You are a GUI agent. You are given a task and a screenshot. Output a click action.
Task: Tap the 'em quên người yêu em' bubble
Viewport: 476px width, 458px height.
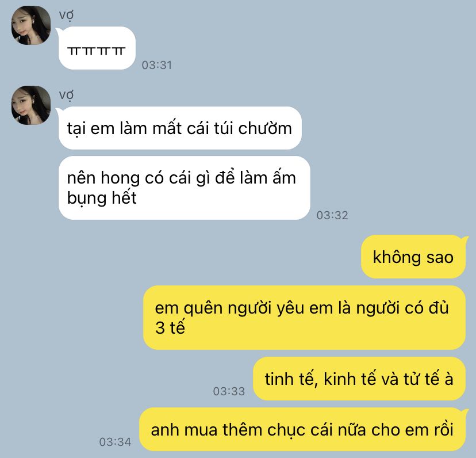click(x=304, y=318)
